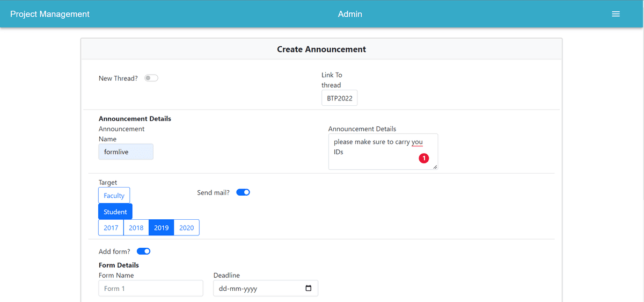Click the misspelled word 'you' in textarea
This screenshot has width=644, height=302.
[418, 142]
